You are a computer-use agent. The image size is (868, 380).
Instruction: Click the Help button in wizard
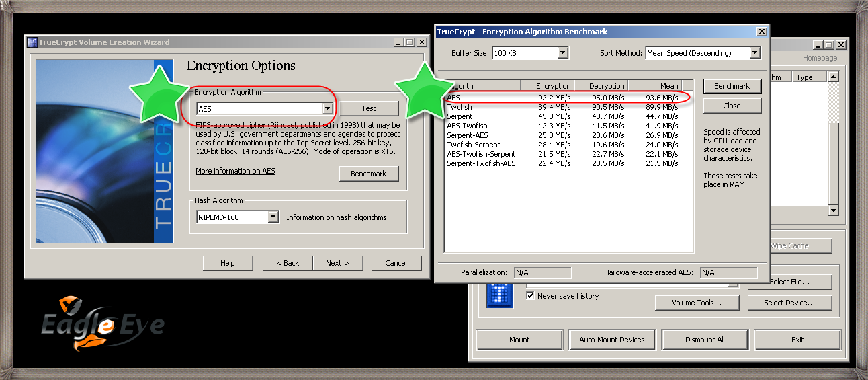(x=228, y=263)
